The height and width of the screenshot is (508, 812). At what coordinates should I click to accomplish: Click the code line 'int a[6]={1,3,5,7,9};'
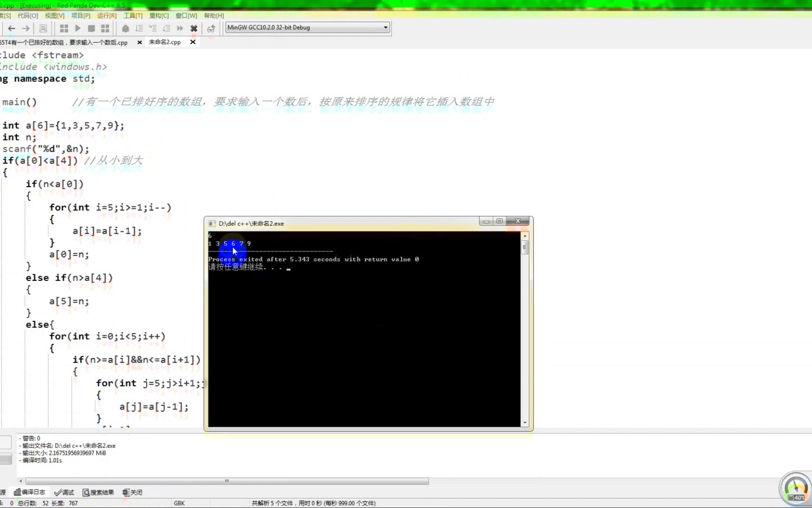tap(63, 126)
